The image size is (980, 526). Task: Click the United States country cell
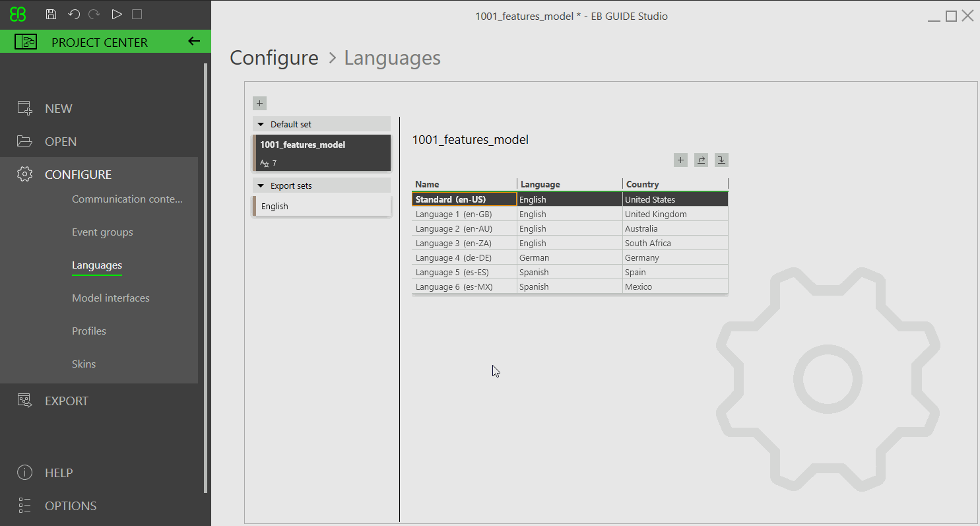coord(675,199)
